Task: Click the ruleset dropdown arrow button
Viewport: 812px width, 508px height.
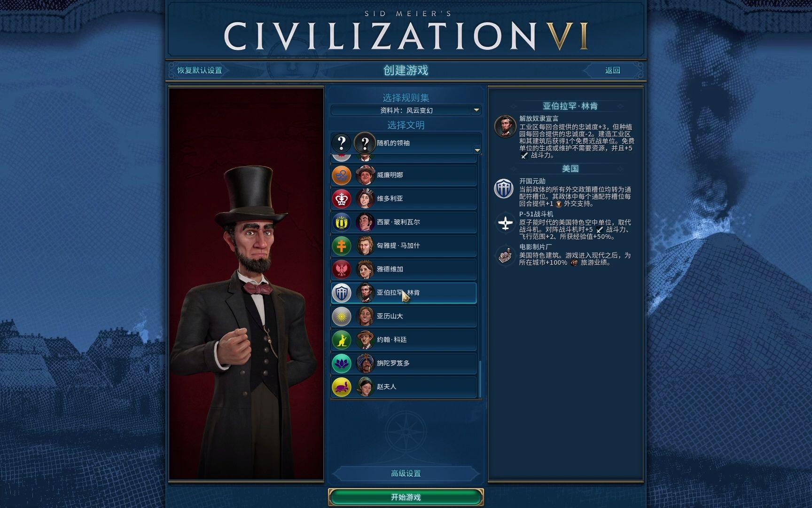Action: [476, 110]
